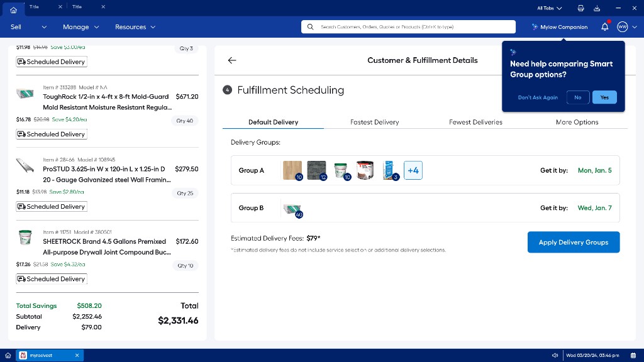Click the sparkle icon in Smart Group popup
This screenshot has width=644, height=362.
coord(513,52)
